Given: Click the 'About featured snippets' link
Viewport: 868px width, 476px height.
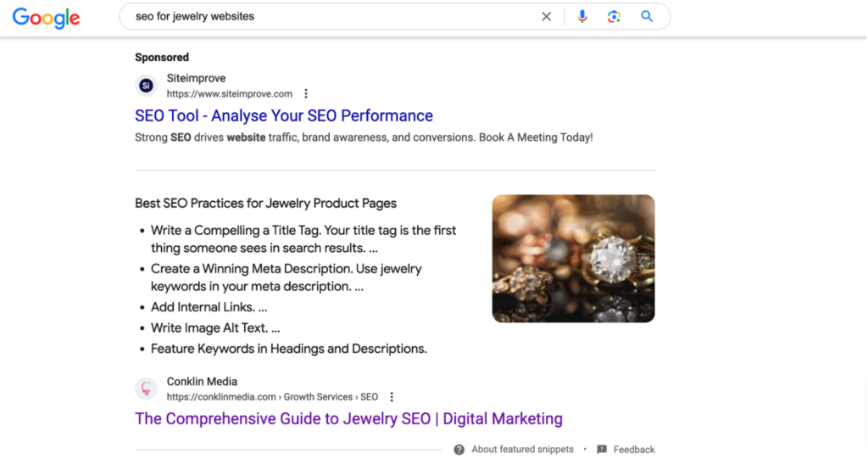Looking at the screenshot, I should (x=522, y=450).
